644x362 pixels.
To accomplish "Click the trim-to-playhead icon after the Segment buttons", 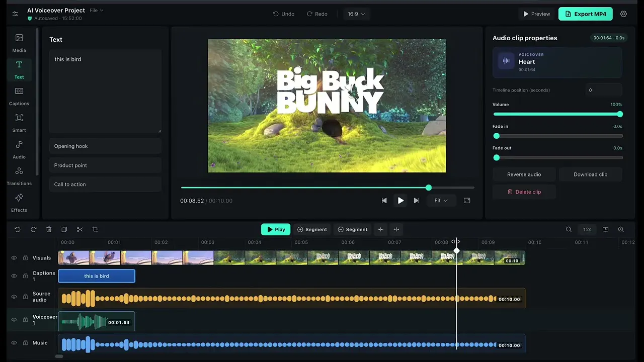I will point(380,230).
